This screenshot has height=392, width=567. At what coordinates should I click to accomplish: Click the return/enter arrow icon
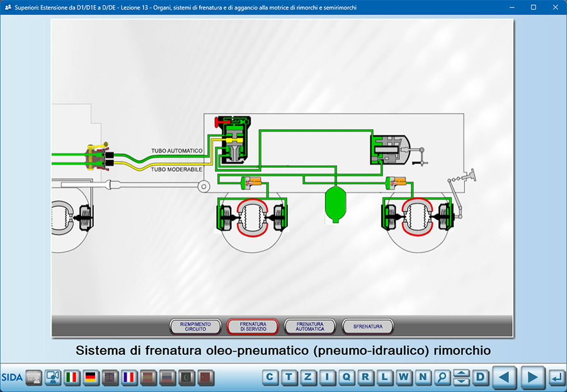click(556, 378)
